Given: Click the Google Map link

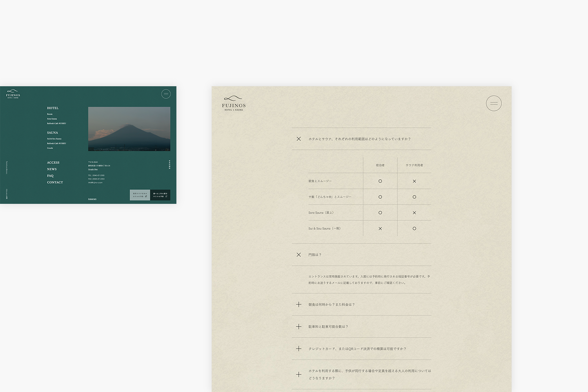Looking at the screenshot, I should (93, 169).
